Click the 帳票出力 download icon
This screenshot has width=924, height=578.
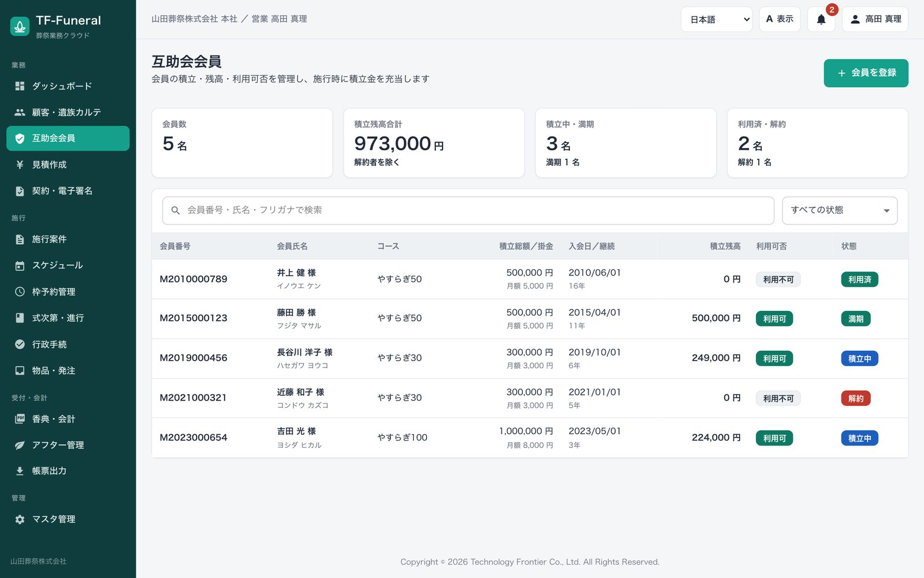coord(20,471)
